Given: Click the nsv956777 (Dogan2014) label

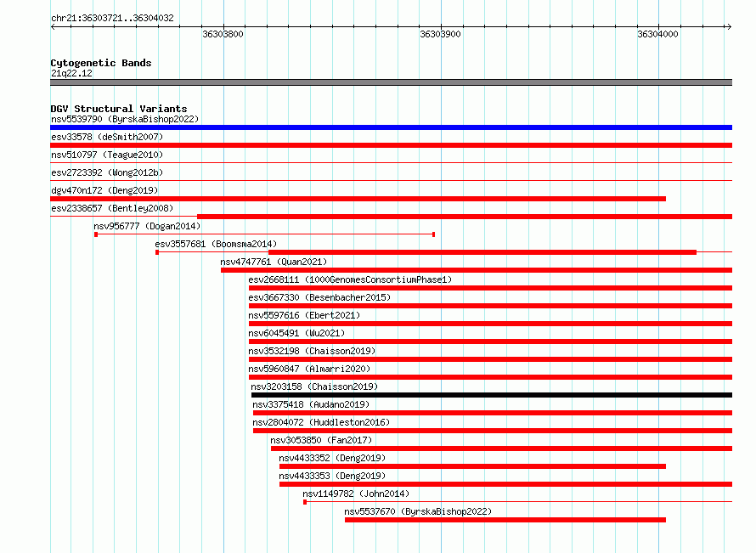Looking at the screenshot, I should coord(147,226).
